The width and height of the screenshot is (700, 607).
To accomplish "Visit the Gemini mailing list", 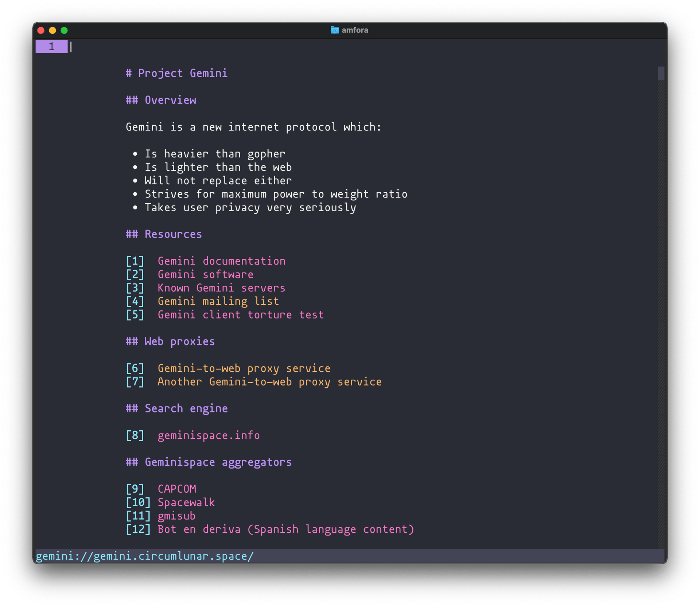I will tap(218, 301).
